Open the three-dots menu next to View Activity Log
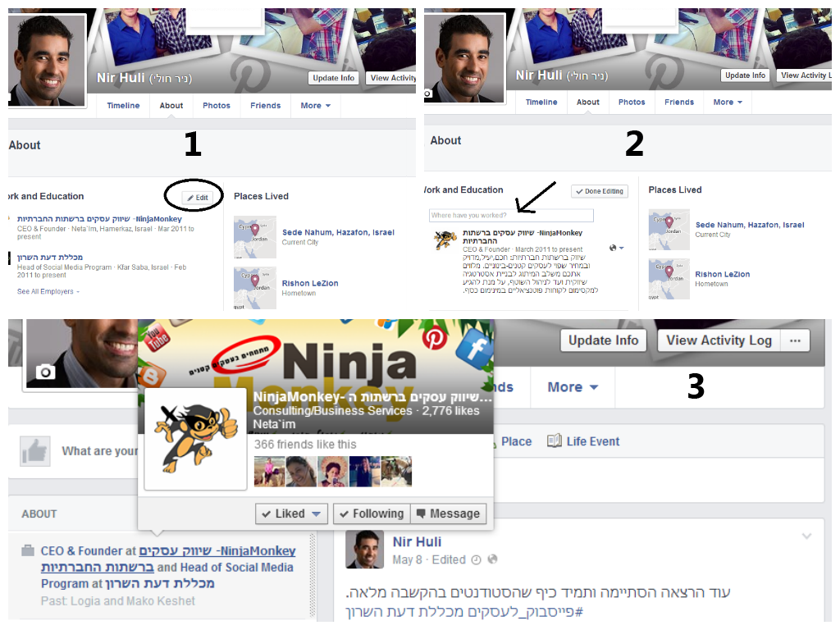Image resolution: width=840 pixels, height=630 pixels. click(x=795, y=340)
